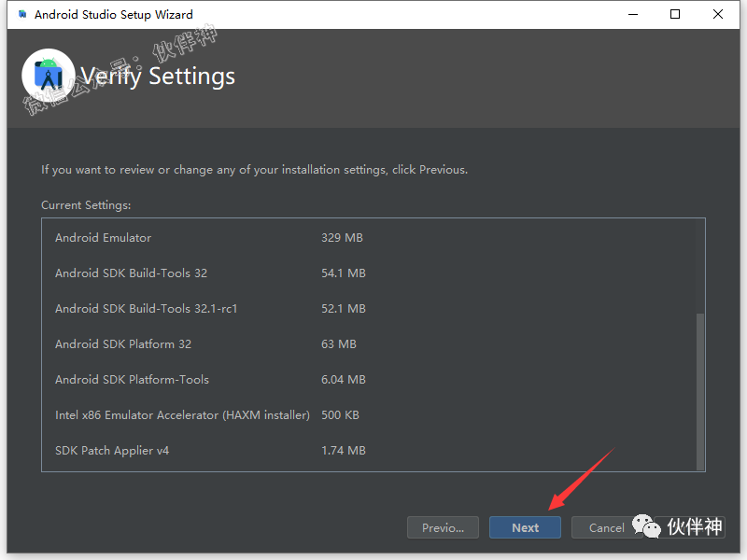Viewport: 747px width, 560px height.
Task: Select the Android Emulator row
Action: (368, 238)
